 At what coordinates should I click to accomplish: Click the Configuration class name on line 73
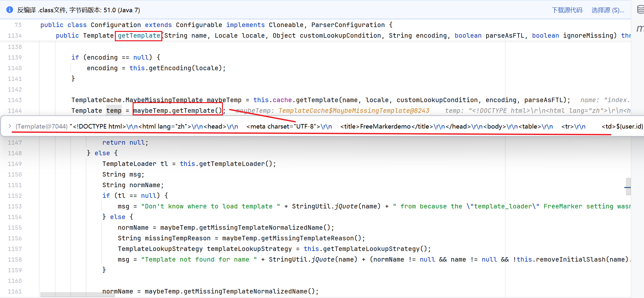[x=116, y=25]
